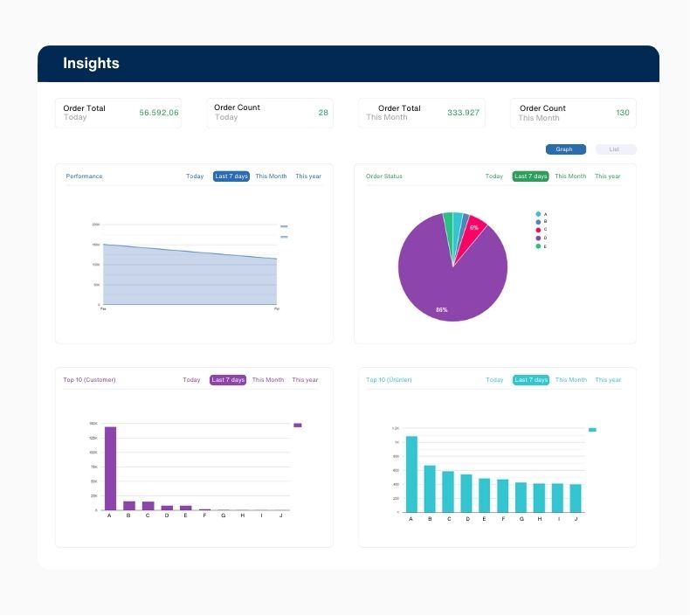Choose This Month in Top 10 Customer
Screen dimensions: 690x616
268,380
